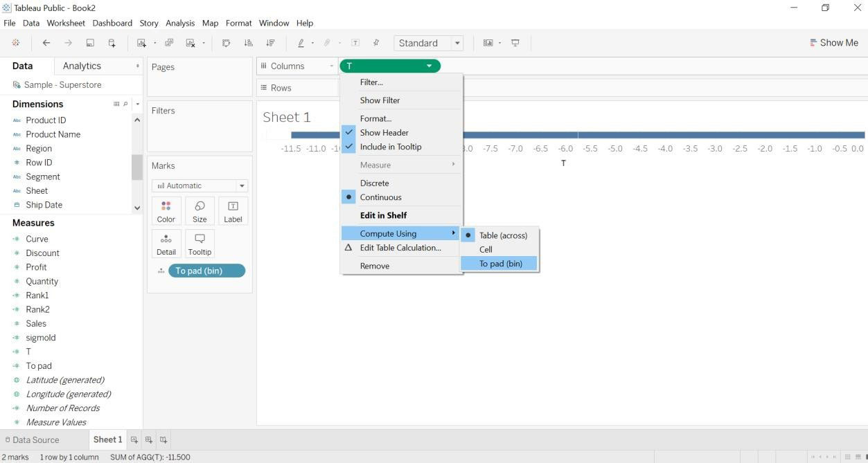This screenshot has width=868, height=463.
Task: Open the Worksheet menu
Action: [x=66, y=23]
